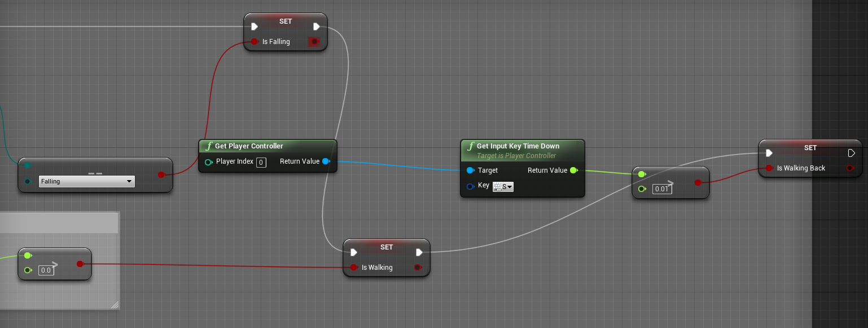
Task: Select the Get Player Controller node title
Action: [x=249, y=146]
